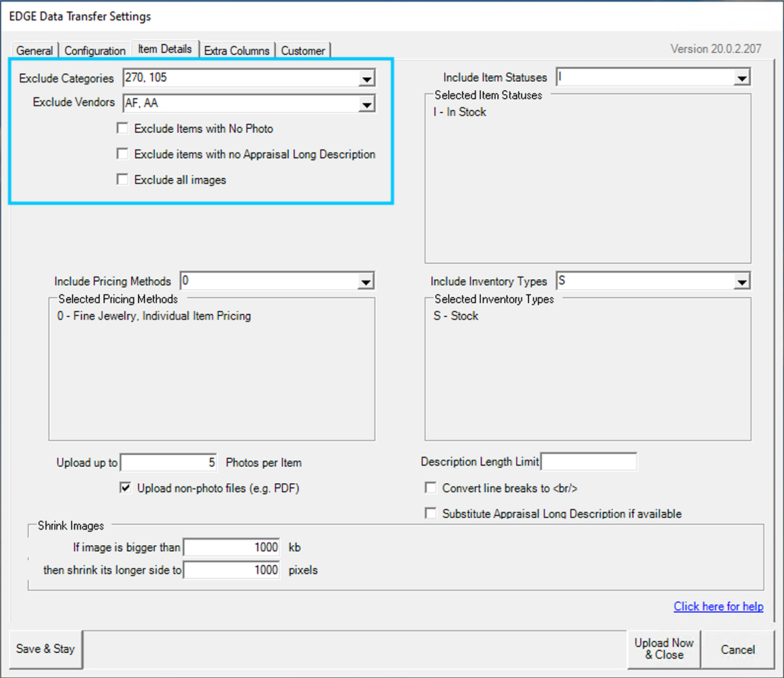Go to the Customer tab
The width and height of the screenshot is (784, 678).
(x=303, y=50)
